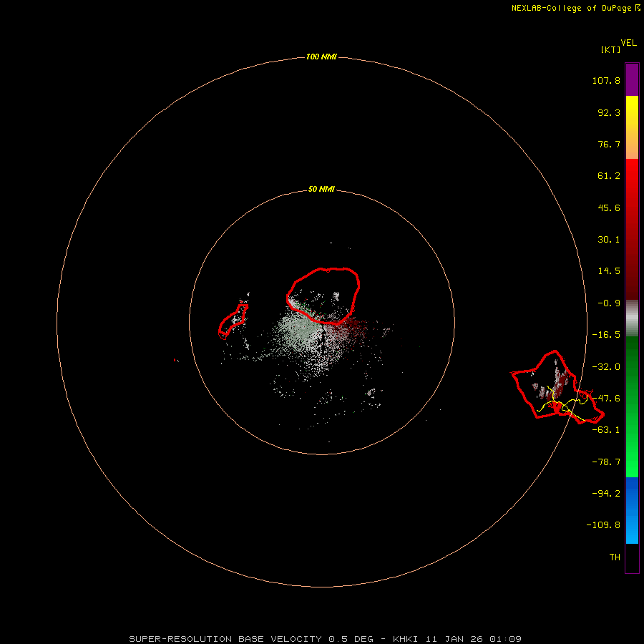Click the SUPER-RESOLUTION BASE VELOCITY footer caption
644x644 pixels.
(325, 639)
